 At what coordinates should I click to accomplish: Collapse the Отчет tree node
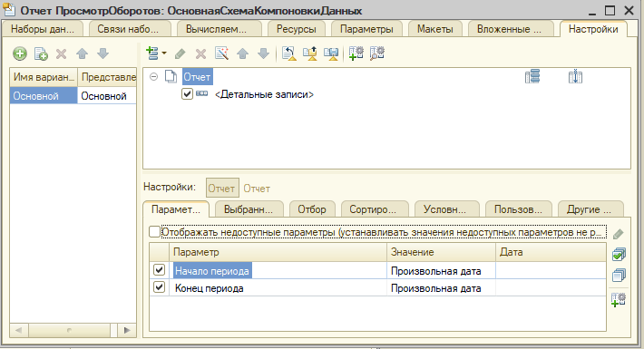[x=153, y=77]
